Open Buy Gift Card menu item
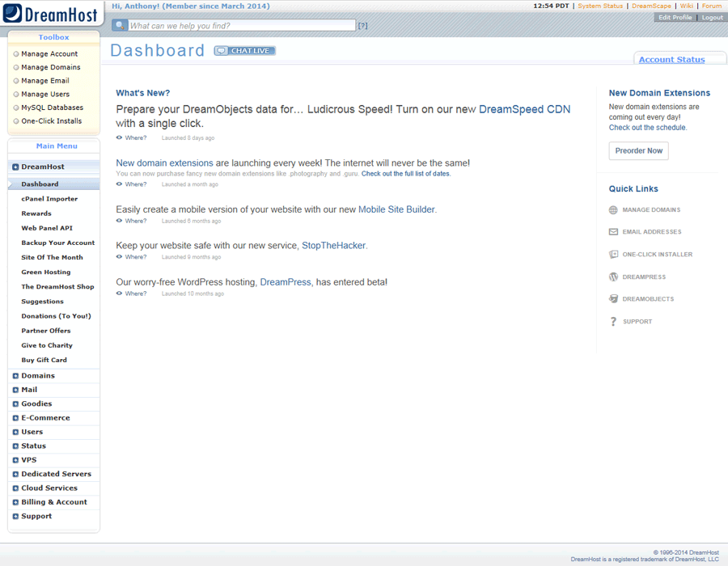 [x=44, y=360]
